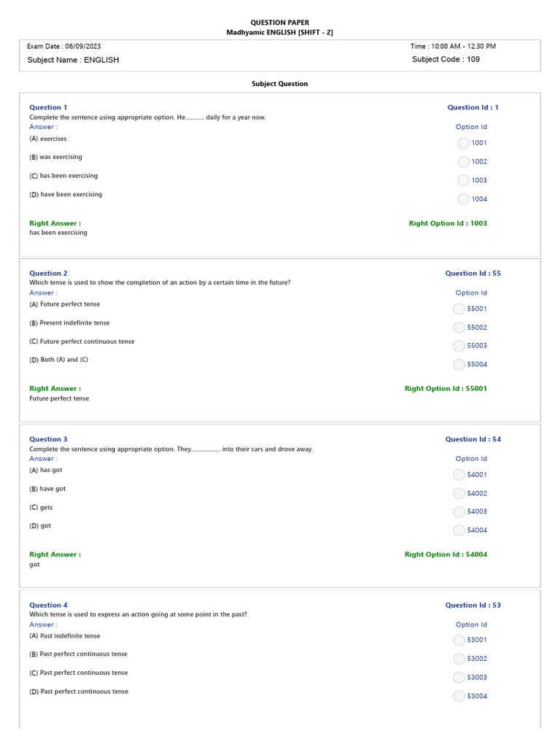Choose option 54003 radio button
The height and width of the screenshot is (747, 560).
(459, 511)
